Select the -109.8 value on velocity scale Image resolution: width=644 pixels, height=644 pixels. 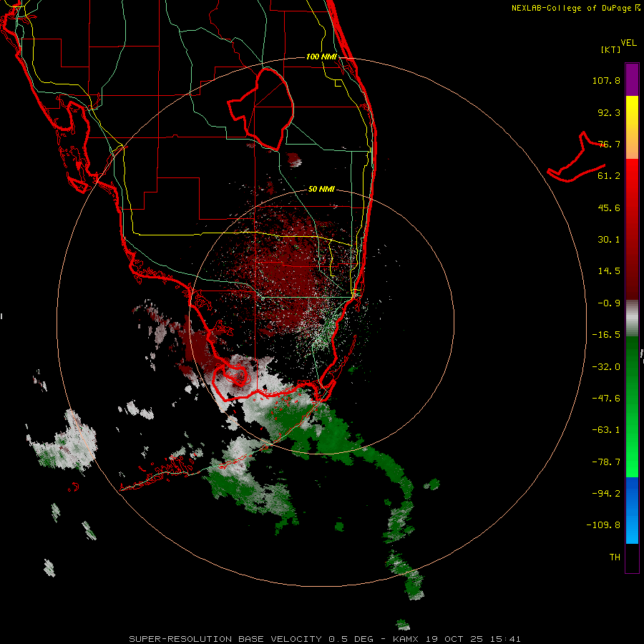[x=603, y=525]
